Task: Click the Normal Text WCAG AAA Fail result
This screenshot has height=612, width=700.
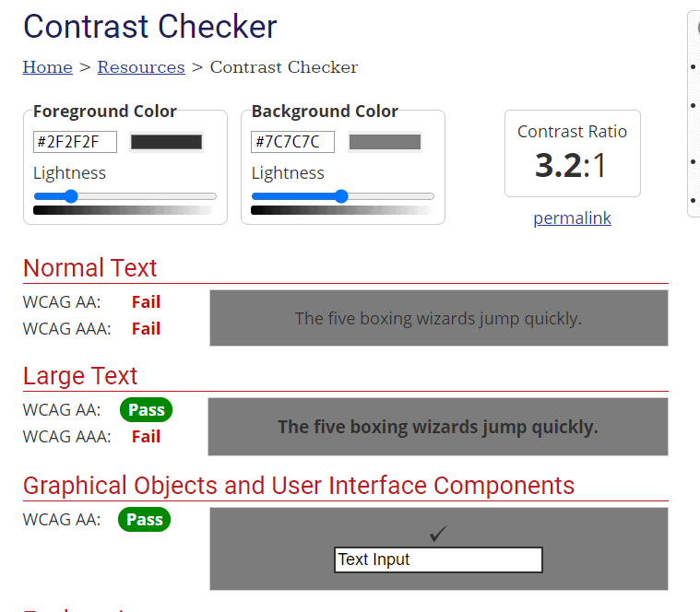Action: point(146,329)
